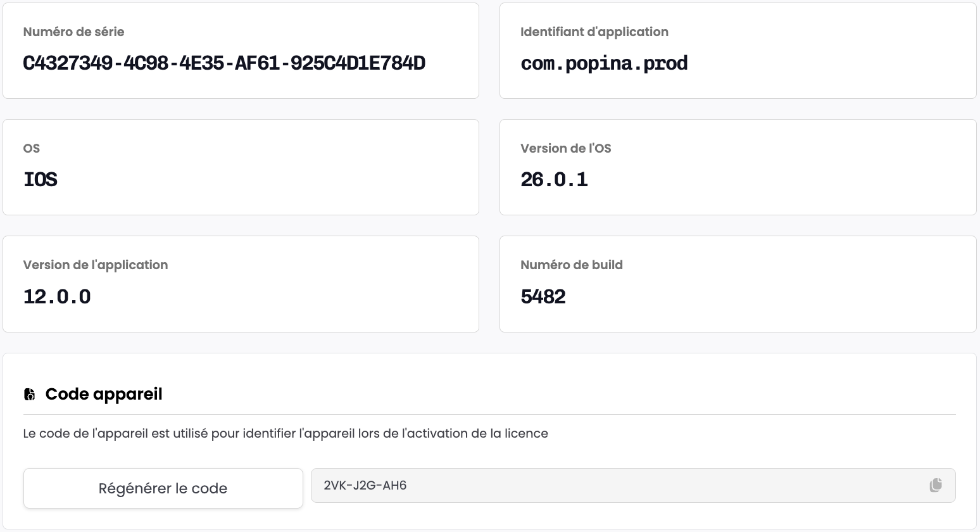Screen dimensions: 980x532
Task: Click the Code appareil section icon
Action: click(29, 395)
